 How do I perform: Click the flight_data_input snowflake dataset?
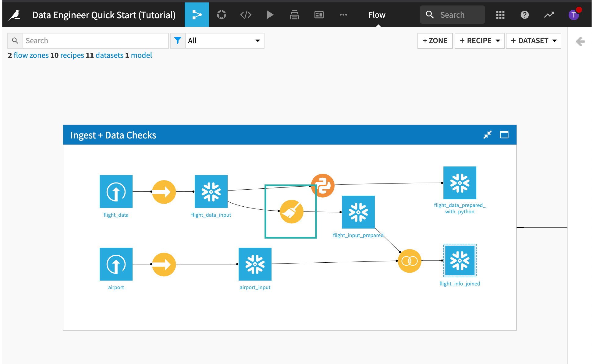point(211,193)
